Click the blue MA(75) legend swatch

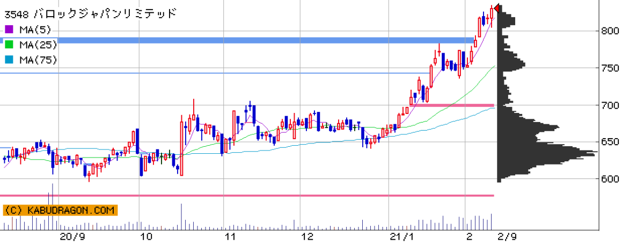coord(9,60)
